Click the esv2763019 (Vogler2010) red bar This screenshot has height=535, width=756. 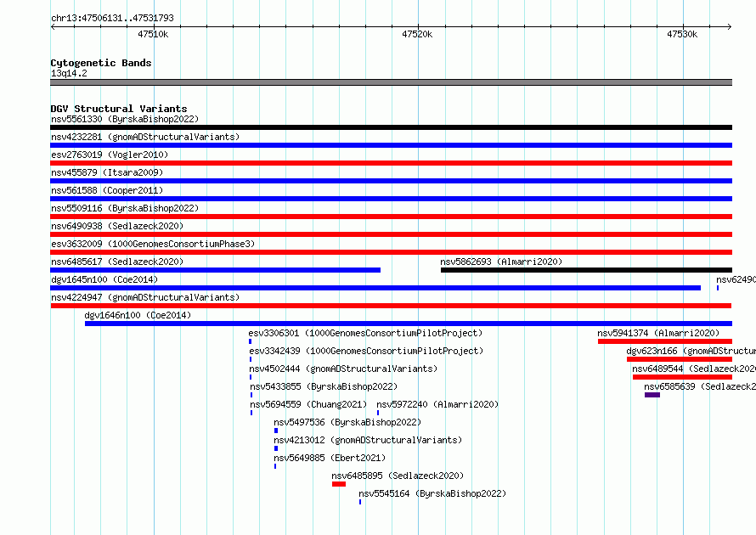click(x=391, y=163)
